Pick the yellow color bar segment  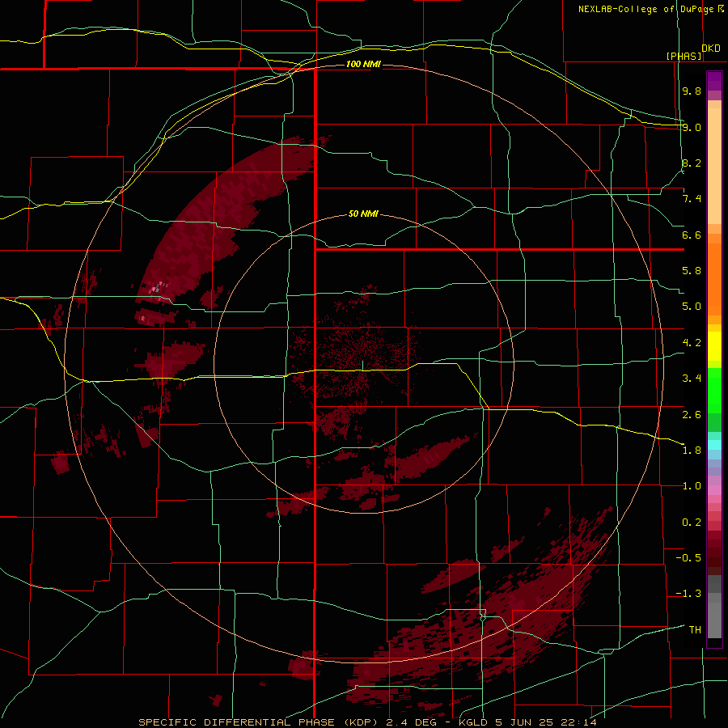tap(714, 345)
